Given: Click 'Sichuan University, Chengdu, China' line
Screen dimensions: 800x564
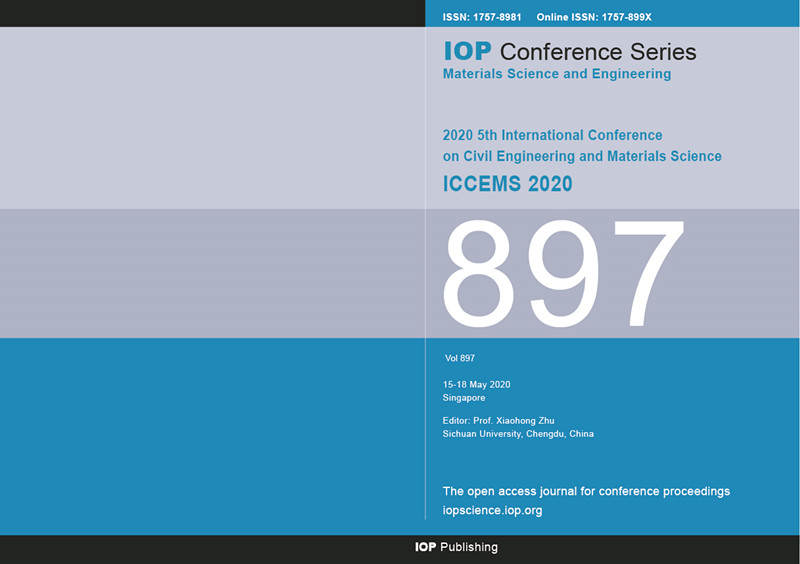Looking at the screenshot, I should (518, 434).
